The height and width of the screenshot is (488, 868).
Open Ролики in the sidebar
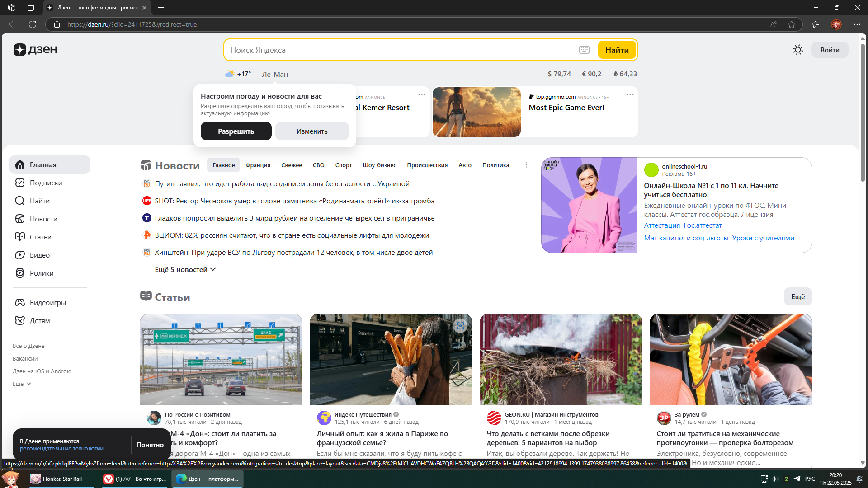50,273
